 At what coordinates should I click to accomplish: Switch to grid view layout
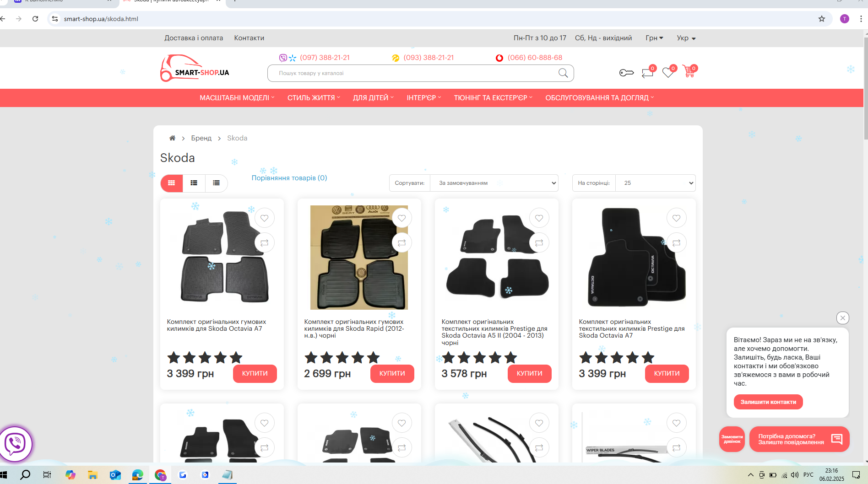[172, 183]
